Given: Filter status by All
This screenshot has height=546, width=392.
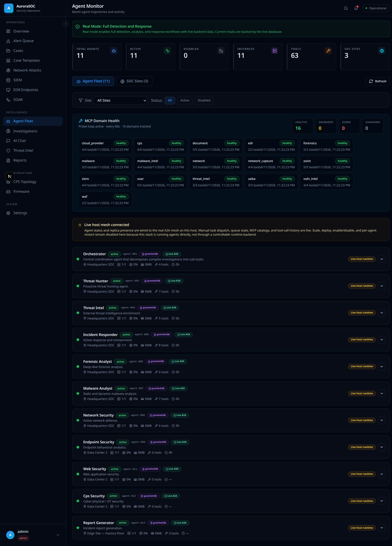Looking at the screenshot, I should (x=170, y=100).
